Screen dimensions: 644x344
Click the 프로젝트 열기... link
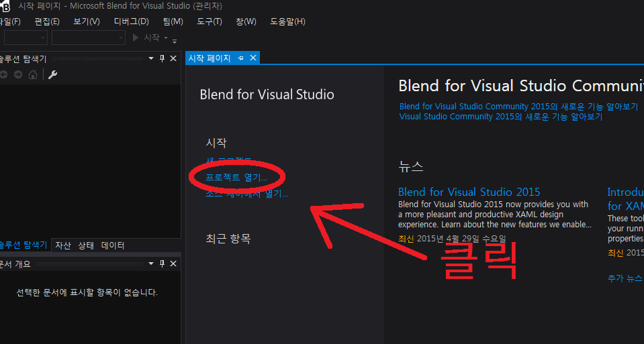pyautogui.click(x=236, y=177)
